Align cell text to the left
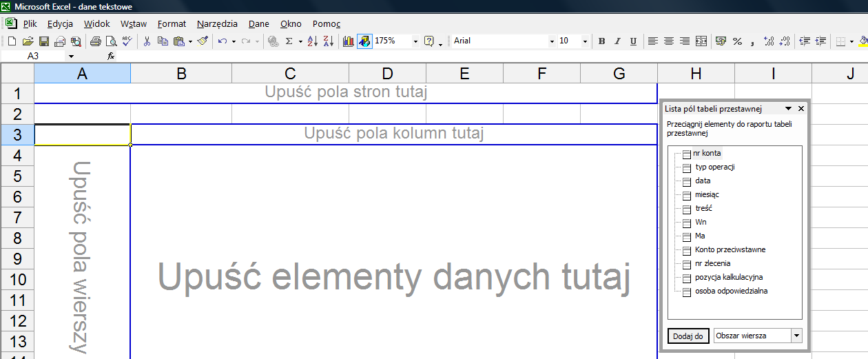This screenshot has height=359, width=868. point(652,41)
